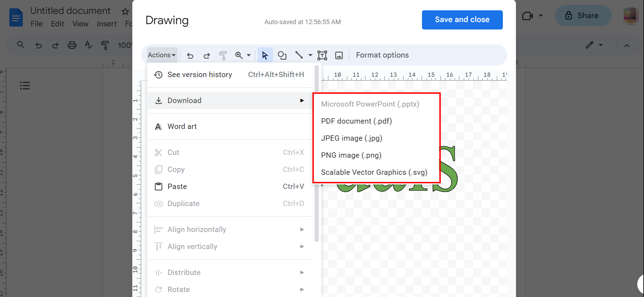Image resolution: width=644 pixels, height=297 pixels.
Task: Click the redo icon in Drawing toolbar
Action: [207, 55]
